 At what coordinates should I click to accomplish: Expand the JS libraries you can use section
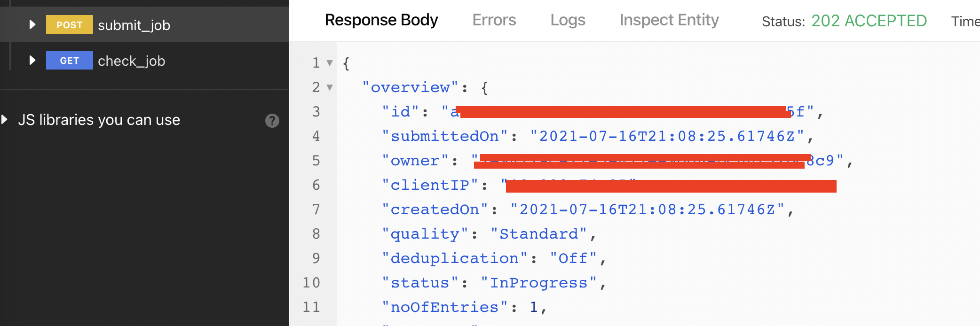[5, 119]
